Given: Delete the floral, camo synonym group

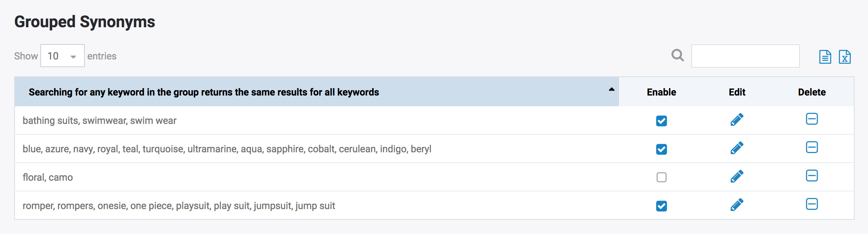Looking at the screenshot, I should tap(812, 176).
